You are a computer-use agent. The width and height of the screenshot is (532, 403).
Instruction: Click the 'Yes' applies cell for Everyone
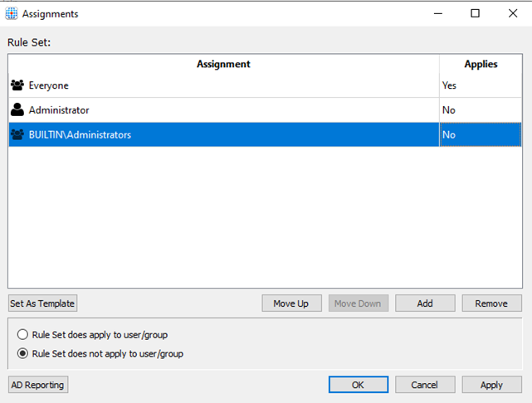[481, 85]
